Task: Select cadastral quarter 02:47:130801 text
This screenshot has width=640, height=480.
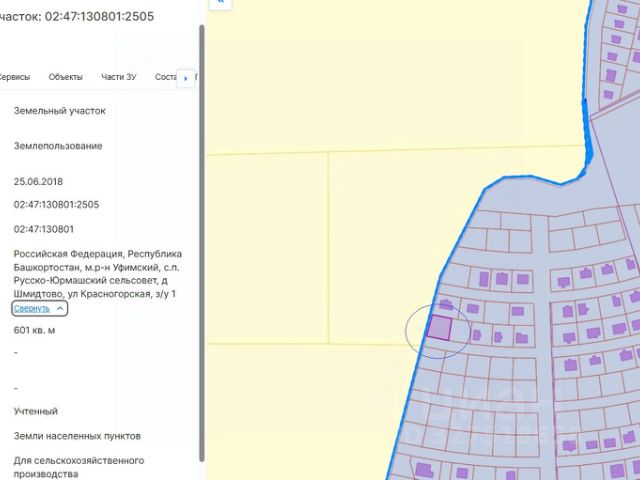Action: (x=44, y=229)
